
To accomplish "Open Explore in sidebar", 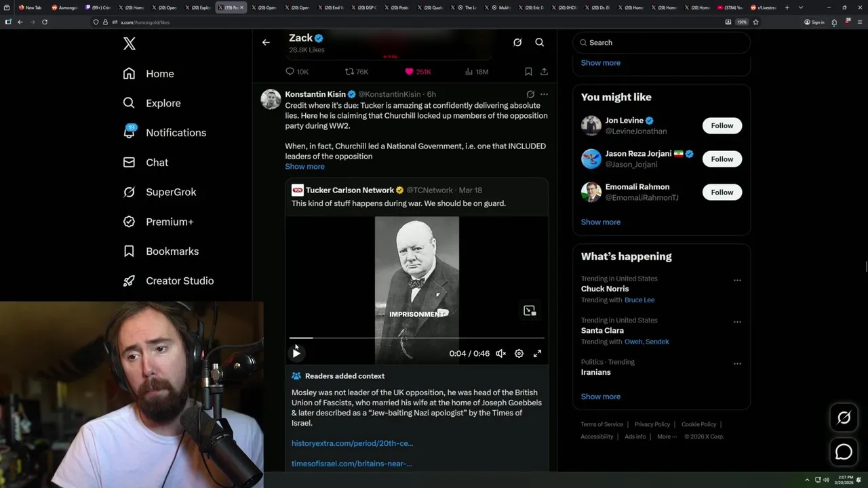I will [x=152, y=103].
